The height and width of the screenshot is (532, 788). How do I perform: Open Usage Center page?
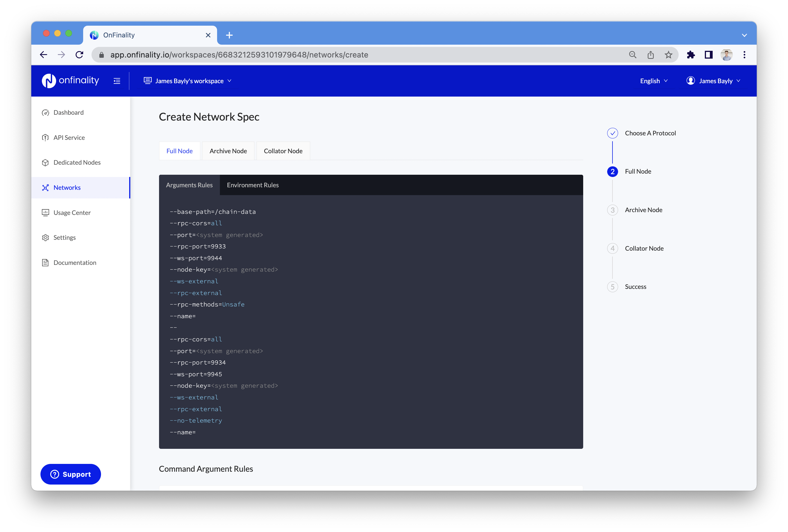tap(72, 213)
